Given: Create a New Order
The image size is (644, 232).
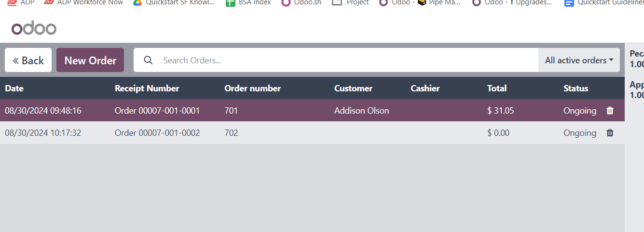Looking at the screenshot, I should pos(90,60).
